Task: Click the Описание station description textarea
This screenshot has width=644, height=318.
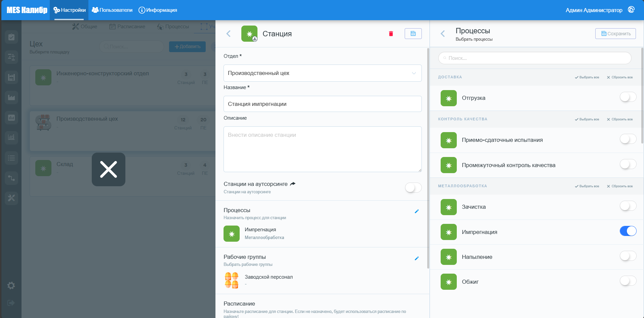Action: (x=322, y=149)
